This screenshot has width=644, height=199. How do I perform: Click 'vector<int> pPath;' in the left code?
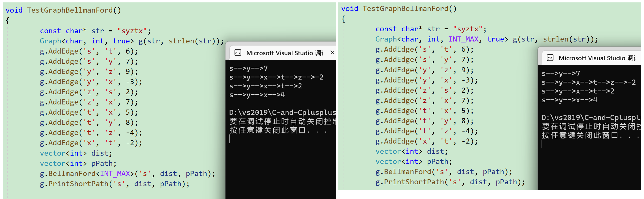click(78, 163)
